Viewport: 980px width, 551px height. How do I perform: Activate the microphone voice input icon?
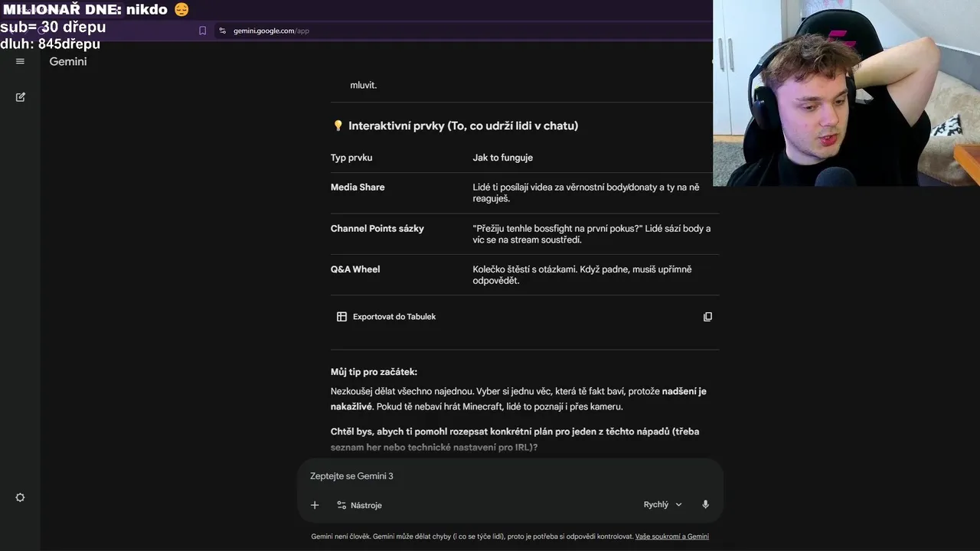coord(705,505)
